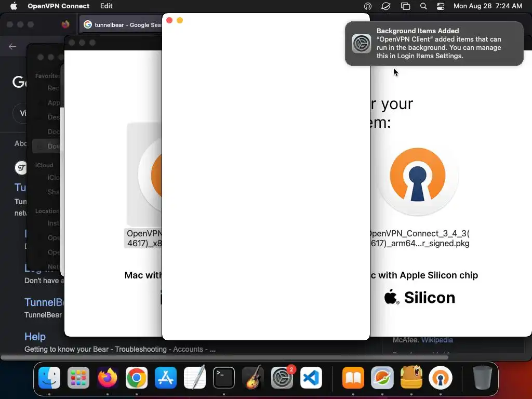This screenshot has height=399, width=532.
Task: Open the Help link in Google results
Action: 35,337
